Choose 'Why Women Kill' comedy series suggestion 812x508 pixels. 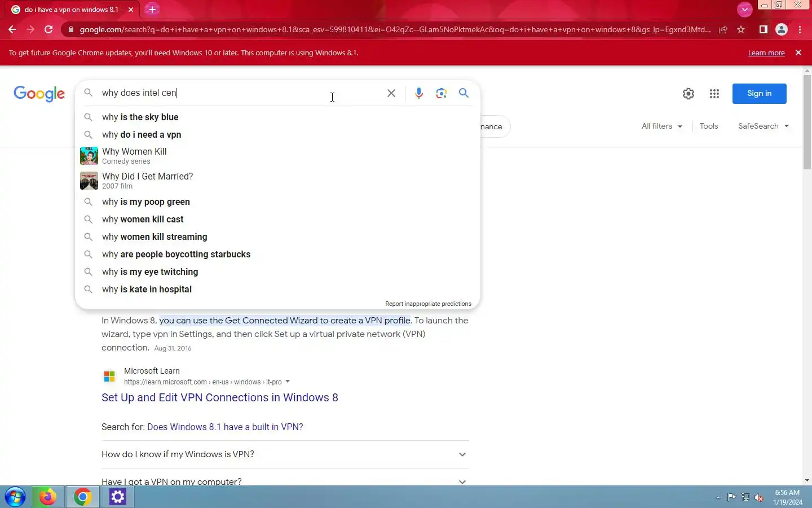(277, 156)
